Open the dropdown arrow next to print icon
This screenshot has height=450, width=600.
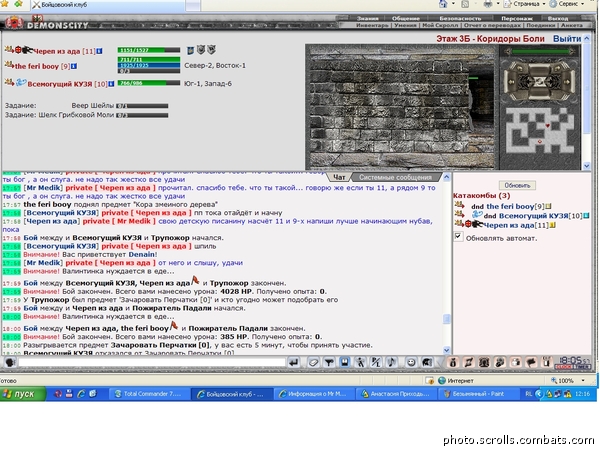point(498,4)
